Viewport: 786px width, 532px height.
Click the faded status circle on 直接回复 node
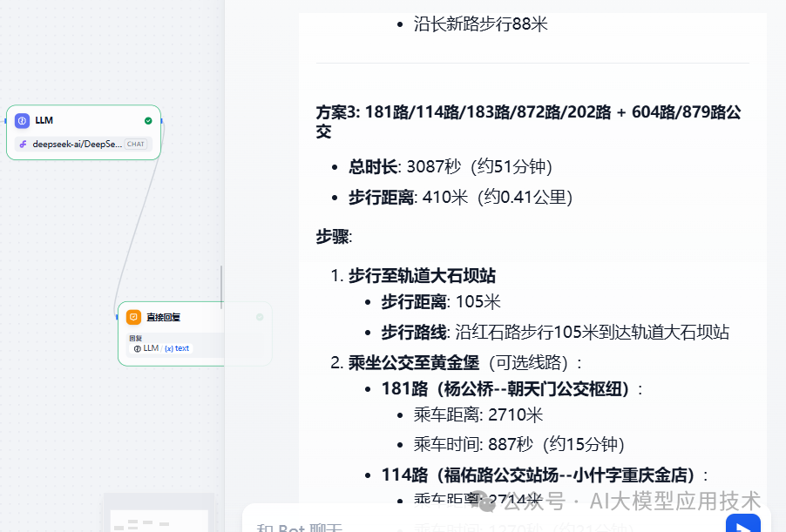click(258, 319)
